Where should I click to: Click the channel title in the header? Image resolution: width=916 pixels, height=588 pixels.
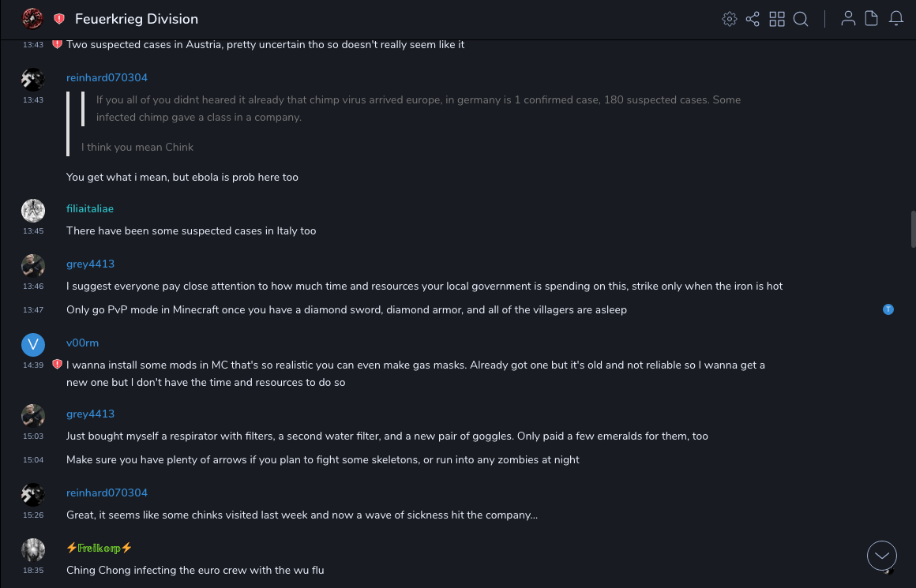(137, 19)
